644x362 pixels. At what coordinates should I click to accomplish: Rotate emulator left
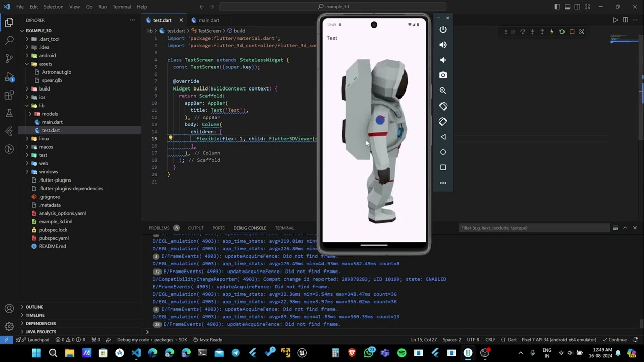point(443,106)
